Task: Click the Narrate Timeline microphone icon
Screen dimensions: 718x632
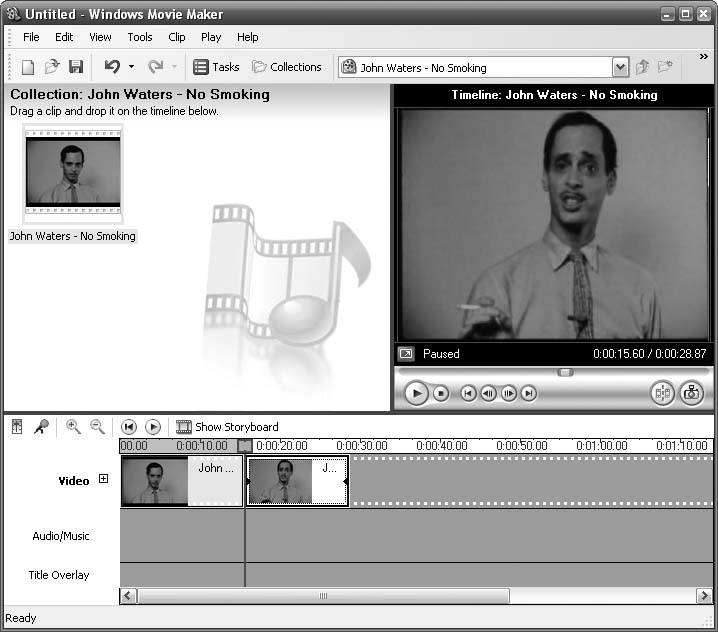Action: pos(42,427)
